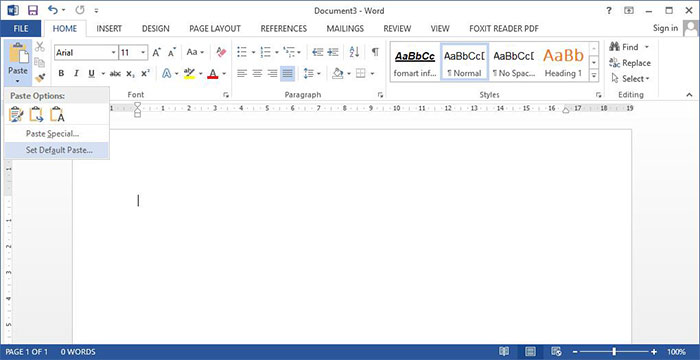This screenshot has height=360, width=700.
Task: Open the Bullets list dropdown arrow
Action: [254, 53]
